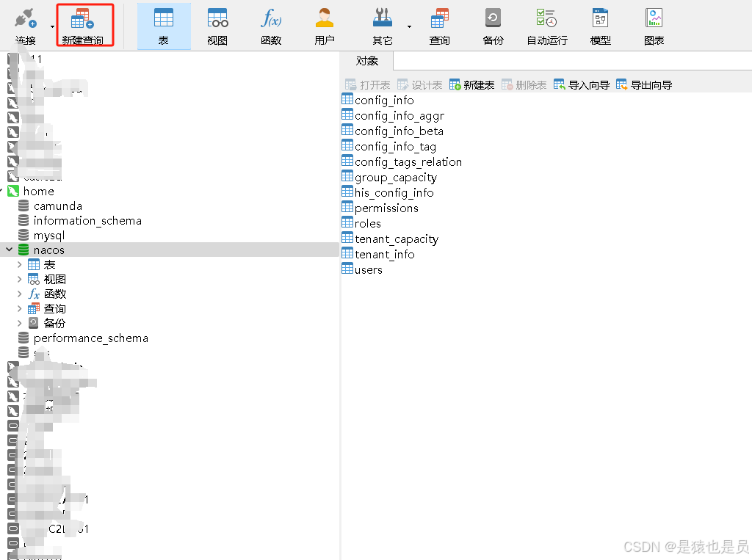Screen dimensions: 752x560
Task: Select the tenant_info table
Action: (x=385, y=254)
